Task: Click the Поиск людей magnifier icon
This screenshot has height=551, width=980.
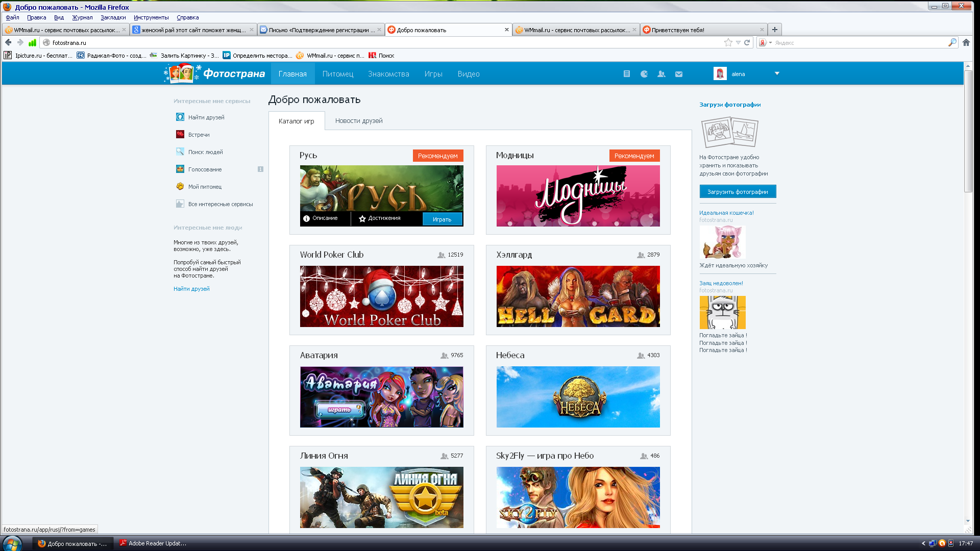Action: [x=180, y=152]
